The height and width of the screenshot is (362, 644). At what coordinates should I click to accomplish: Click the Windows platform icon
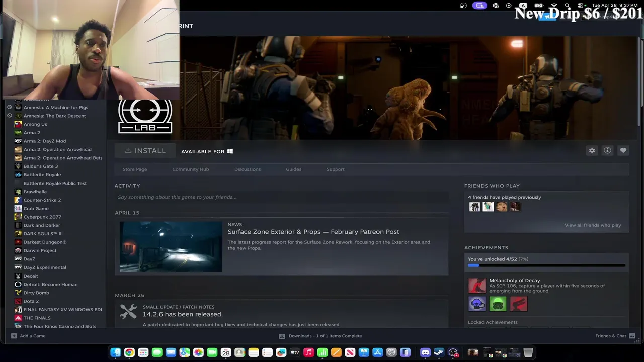[230, 151]
